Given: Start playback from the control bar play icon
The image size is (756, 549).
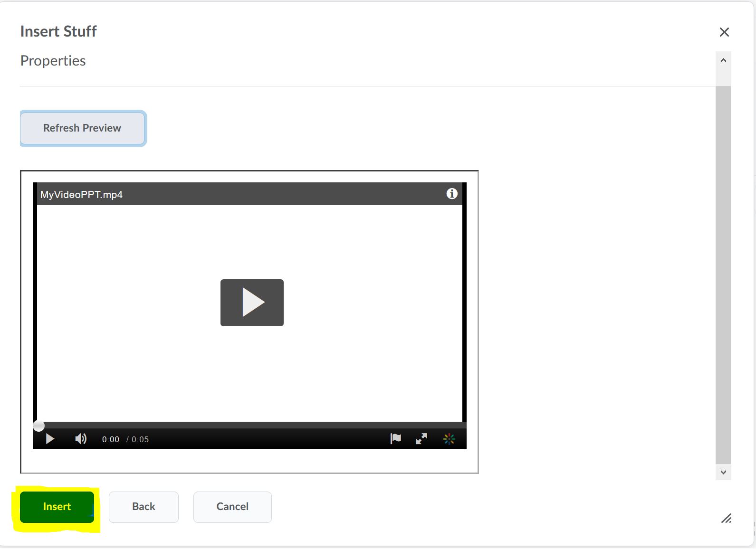Looking at the screenshot, I should point(50,439).
